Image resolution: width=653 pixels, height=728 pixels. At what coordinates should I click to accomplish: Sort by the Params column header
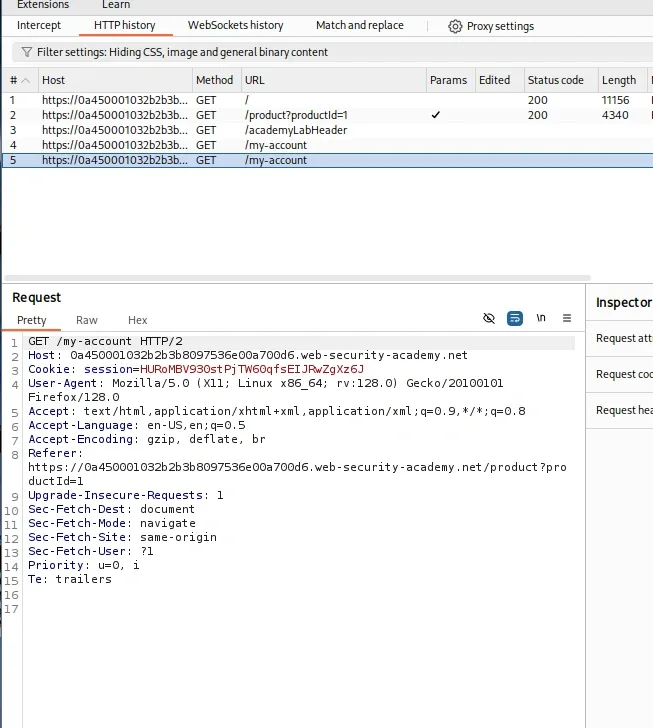(x=449, y=80)
